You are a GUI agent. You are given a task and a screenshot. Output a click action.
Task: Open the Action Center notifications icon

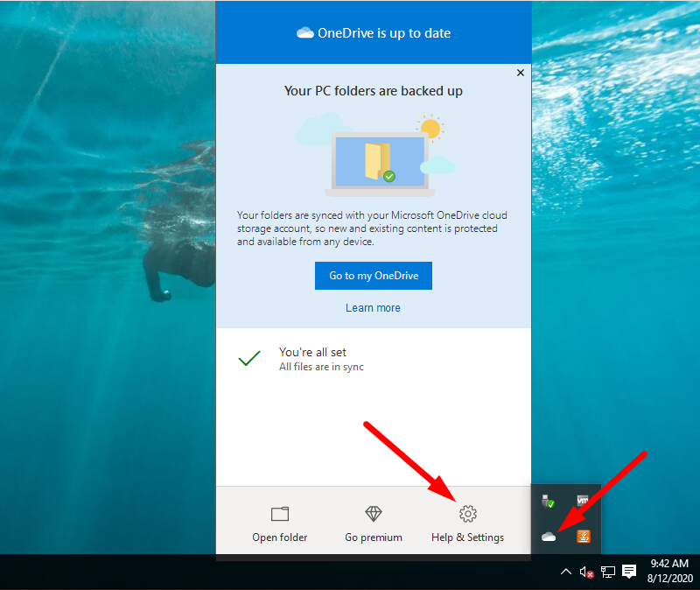pyautogui.click(x=629, y=572)
